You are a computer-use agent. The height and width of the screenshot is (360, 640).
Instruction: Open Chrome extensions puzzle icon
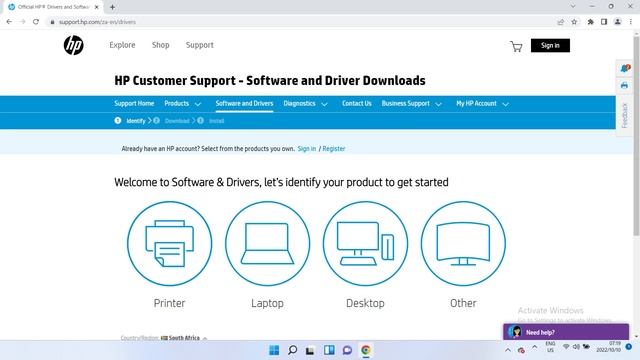click(590, 22)
